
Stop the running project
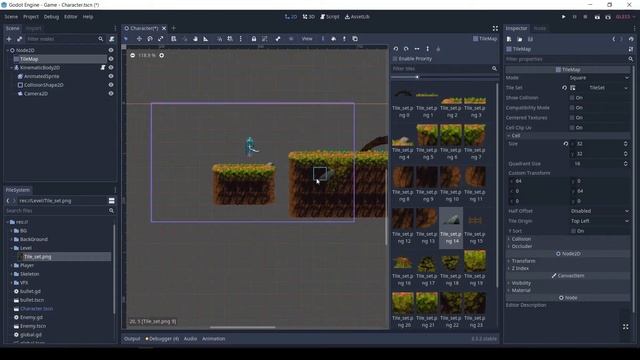point(585,17)
